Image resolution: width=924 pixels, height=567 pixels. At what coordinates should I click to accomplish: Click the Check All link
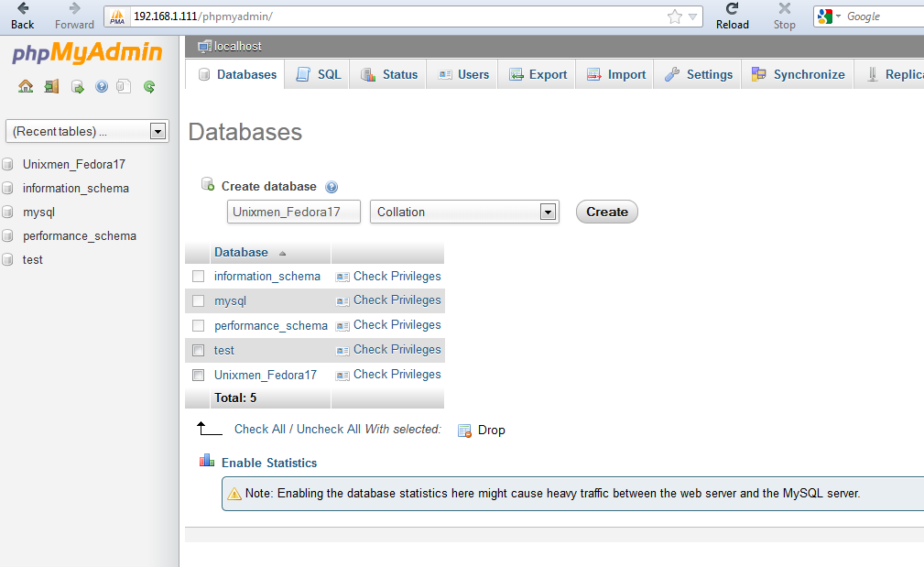point(260,429)
